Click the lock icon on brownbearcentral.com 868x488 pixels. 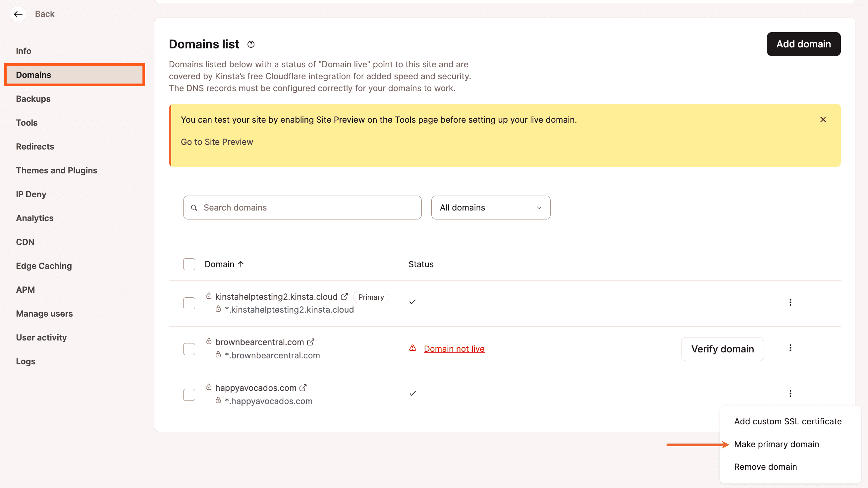209,341
